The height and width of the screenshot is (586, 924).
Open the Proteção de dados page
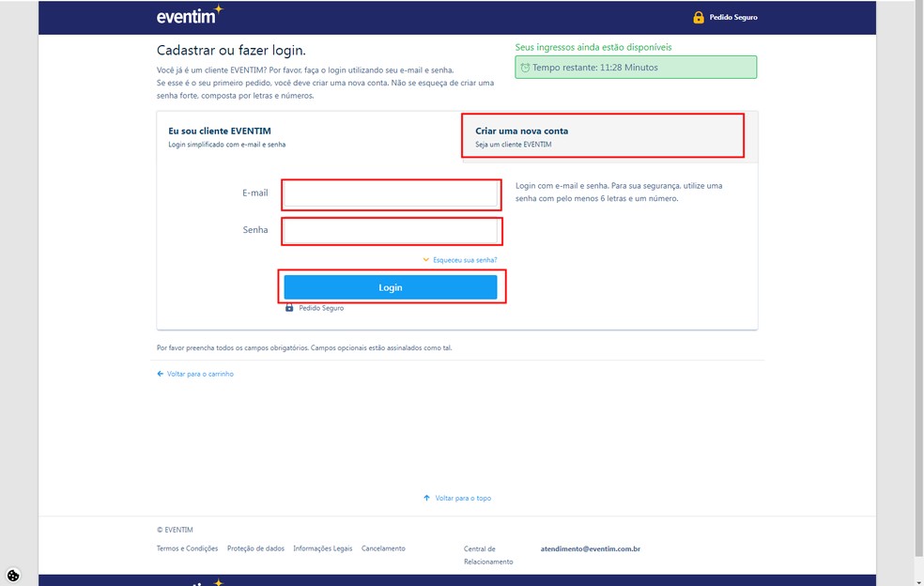pyautogui.click(x=256, y=548)
